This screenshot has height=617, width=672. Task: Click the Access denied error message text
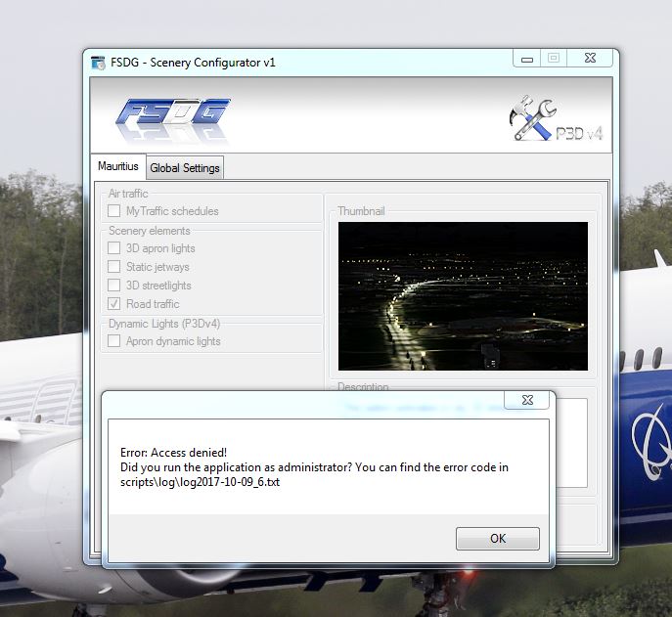tap(314, 466)
